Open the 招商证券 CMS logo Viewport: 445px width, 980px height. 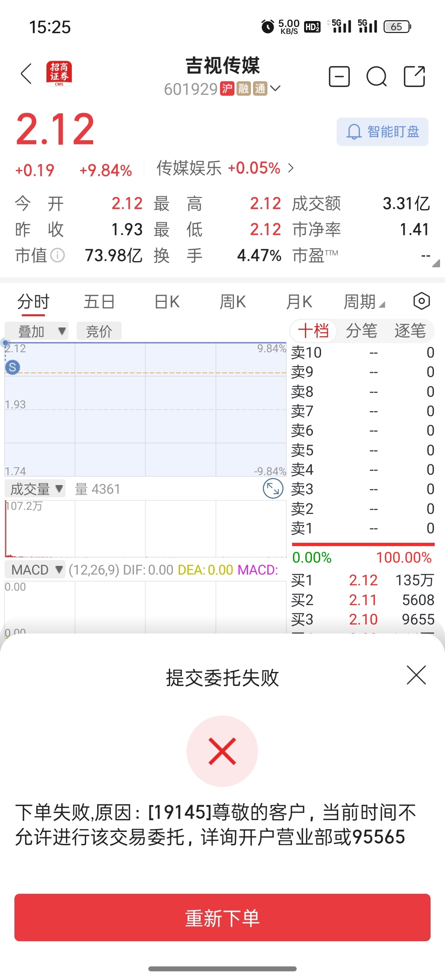[59, 73]
